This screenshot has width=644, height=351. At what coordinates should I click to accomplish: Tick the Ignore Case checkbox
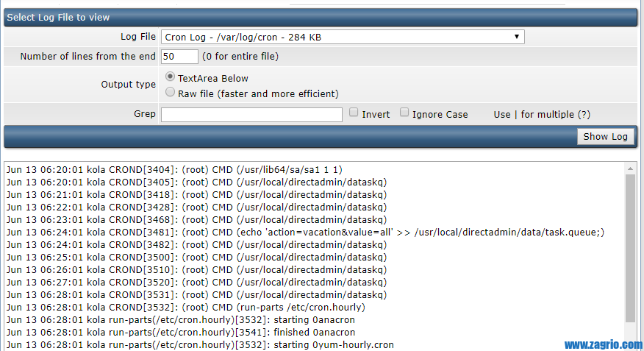pos(404,113)
